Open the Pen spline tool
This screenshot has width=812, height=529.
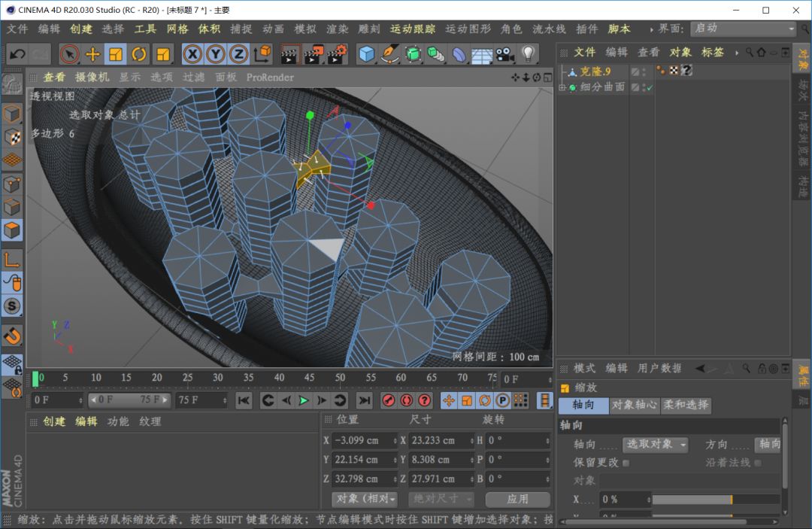(390, 54)
